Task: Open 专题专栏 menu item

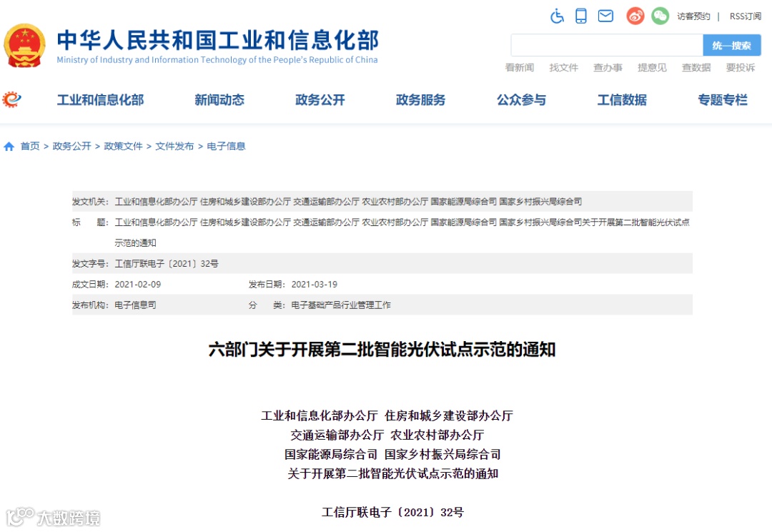Action: (723, 100)
